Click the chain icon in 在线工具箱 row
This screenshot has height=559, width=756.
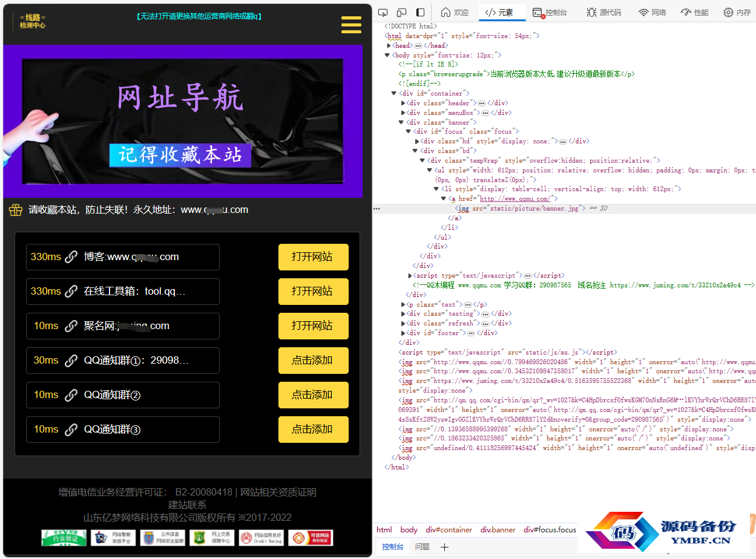[x=71, y=292]
